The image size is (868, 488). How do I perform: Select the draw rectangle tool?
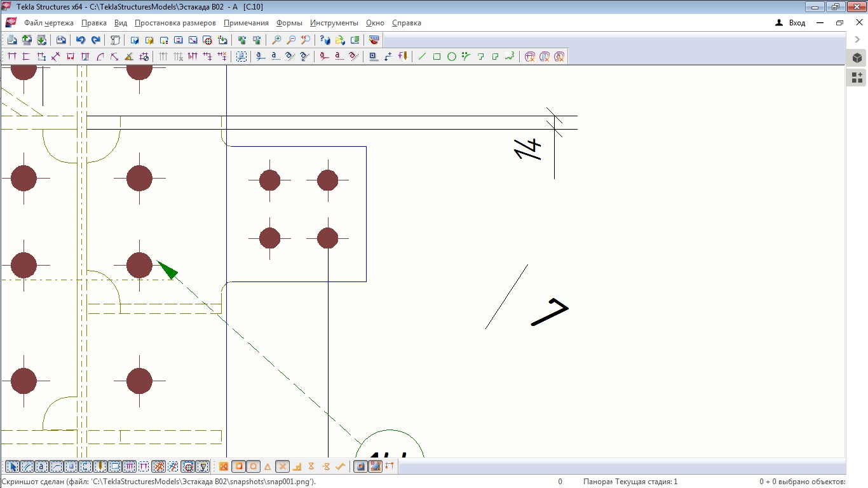tap(437, 57)
